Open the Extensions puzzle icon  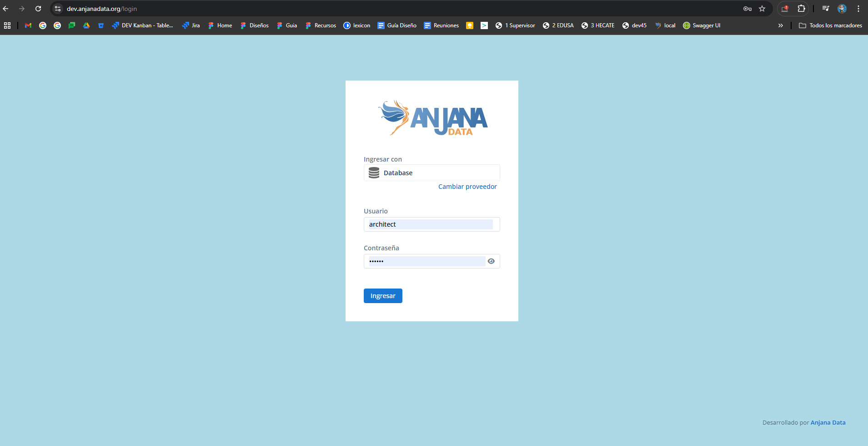pyautogui.click(x=801, y=9)
